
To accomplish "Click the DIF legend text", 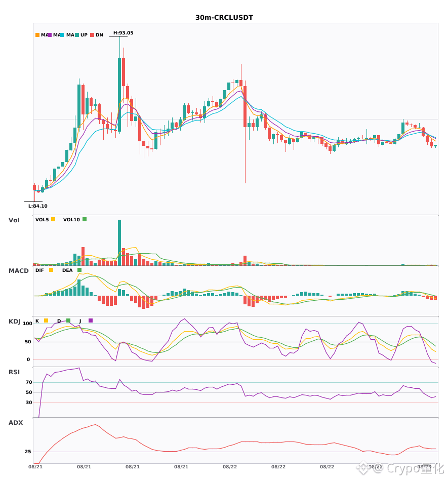I will (x=39, y=270).
